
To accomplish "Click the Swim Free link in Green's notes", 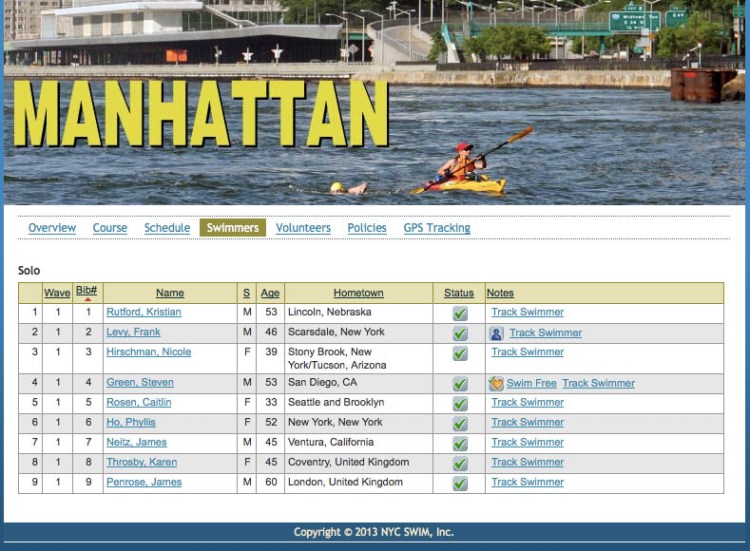I will point(531,383).
